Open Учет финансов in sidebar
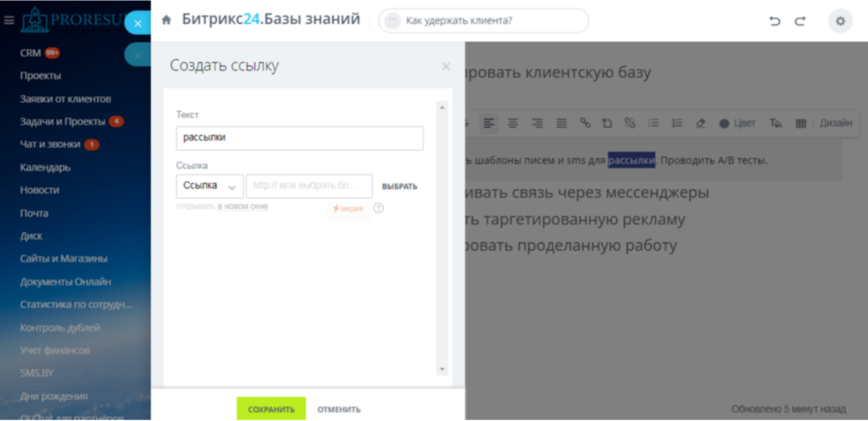 click(x=55, y=350)
